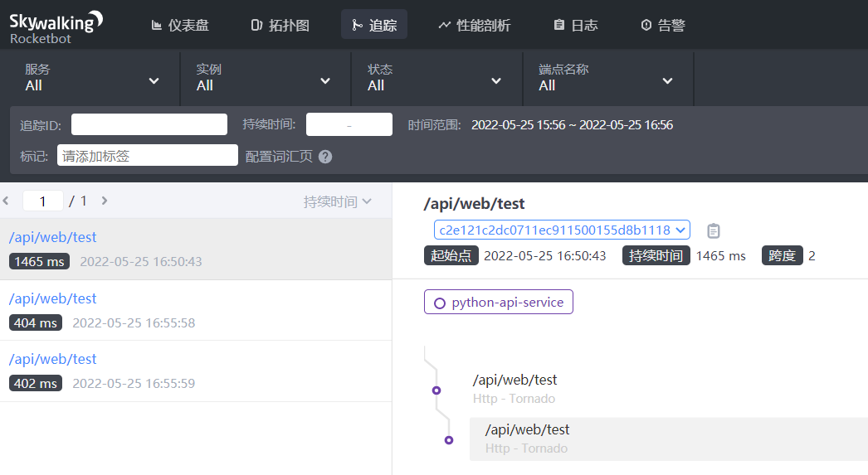The width and height of the screenshot is (868, 475).
Task: Open the 持续时间 sort order dropdown
Action: click(337, 201)
